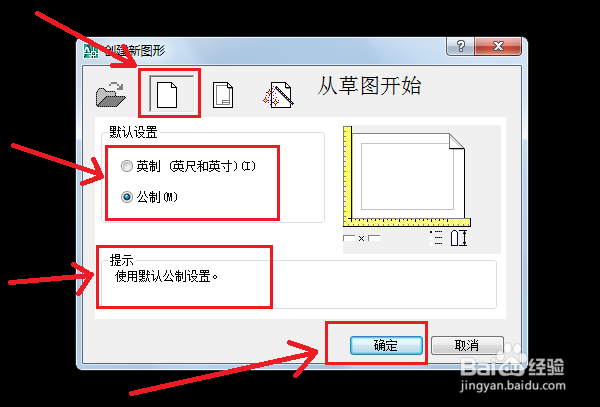Click the 使用默认公制设置 tip text
This screenshot has height=407, width=600.
coord(166,276)
